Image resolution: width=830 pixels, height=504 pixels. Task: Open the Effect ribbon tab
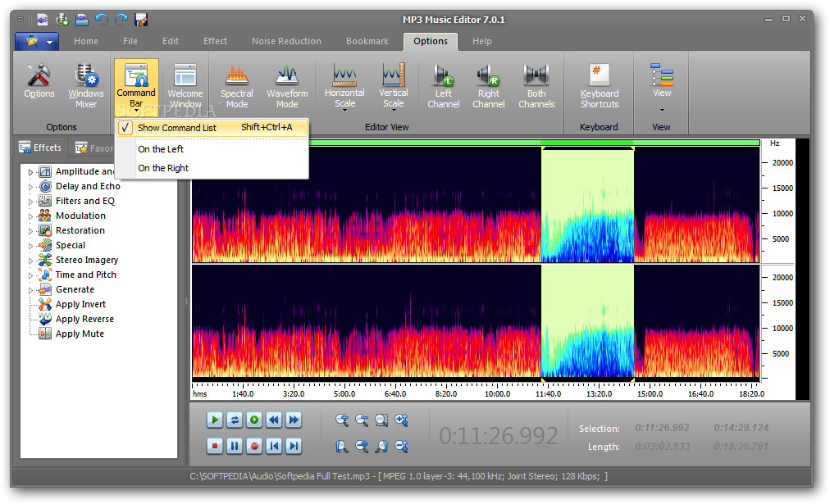tap(215, 41)
